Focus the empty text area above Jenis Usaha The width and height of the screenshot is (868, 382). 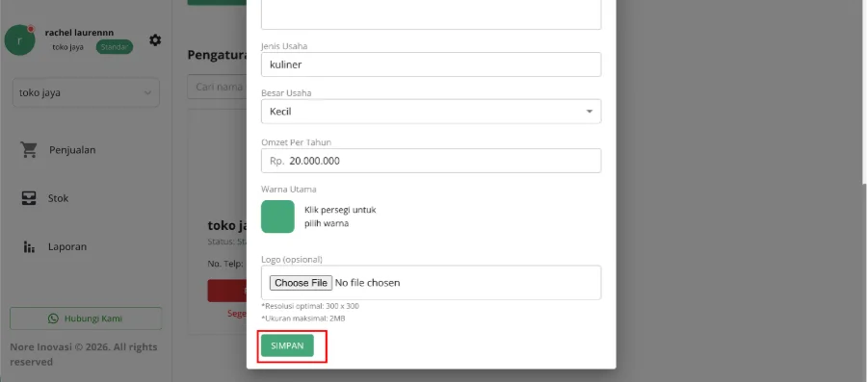pos(432,14)
